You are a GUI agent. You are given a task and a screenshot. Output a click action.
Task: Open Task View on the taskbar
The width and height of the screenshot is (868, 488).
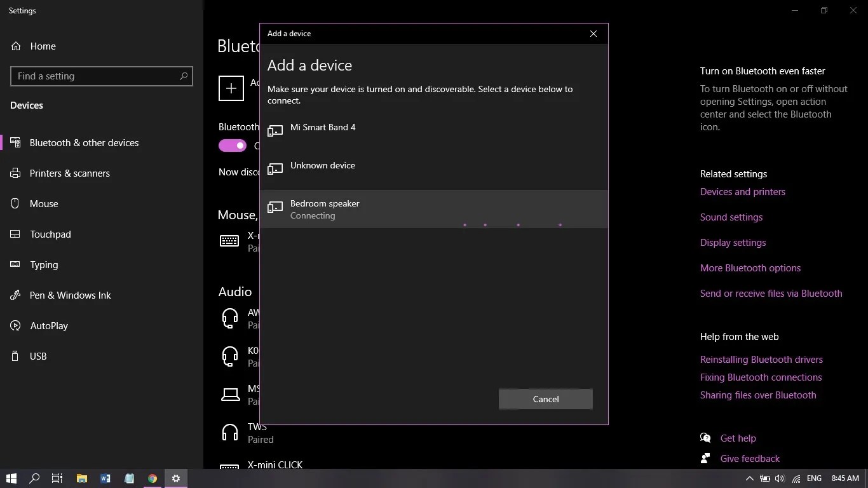(57, 478)
